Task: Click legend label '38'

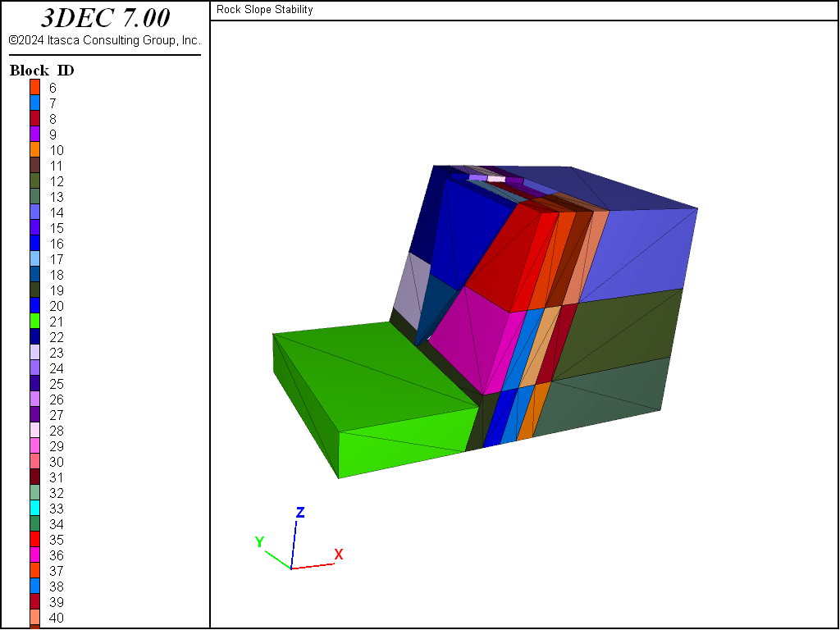Action: tap(57, 587)
